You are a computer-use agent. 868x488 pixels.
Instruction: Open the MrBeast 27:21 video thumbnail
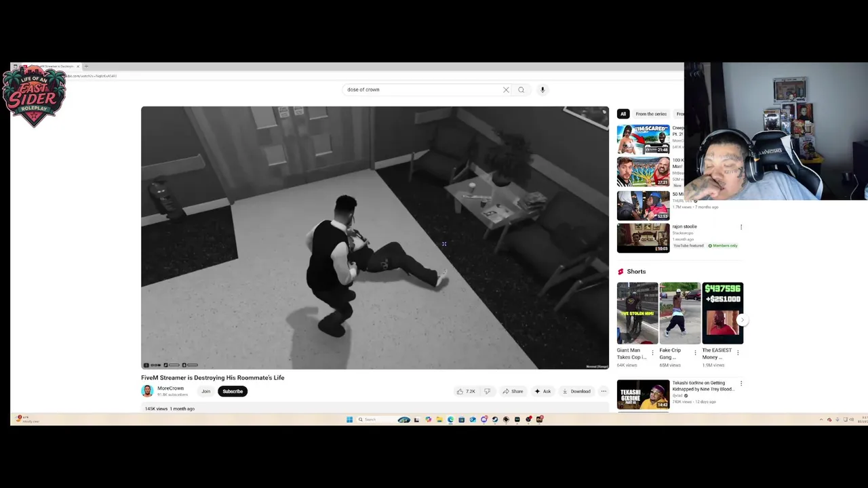(x=643, y=171)
